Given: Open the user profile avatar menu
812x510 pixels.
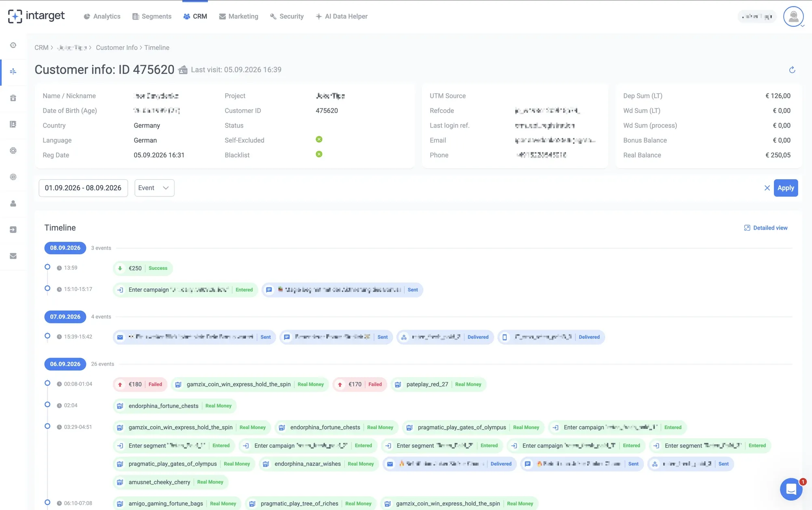Looking at the screenshot, I should [x=793, y=17].
